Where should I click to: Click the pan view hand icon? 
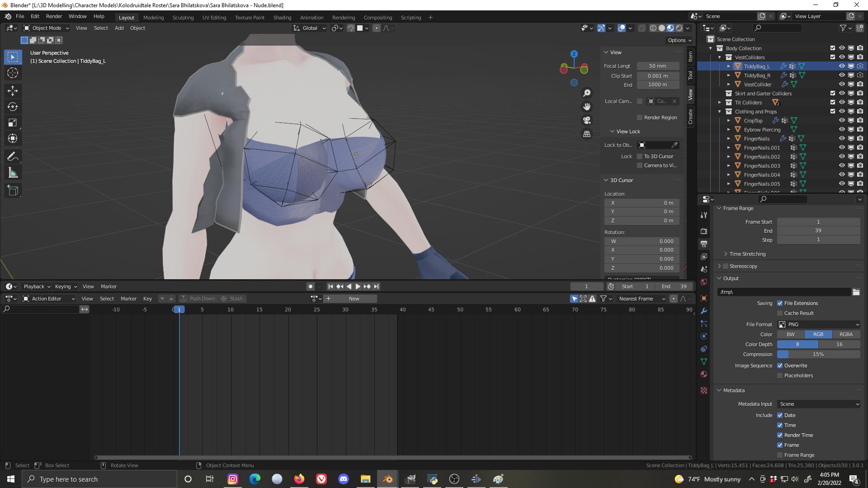pos(587,107)
